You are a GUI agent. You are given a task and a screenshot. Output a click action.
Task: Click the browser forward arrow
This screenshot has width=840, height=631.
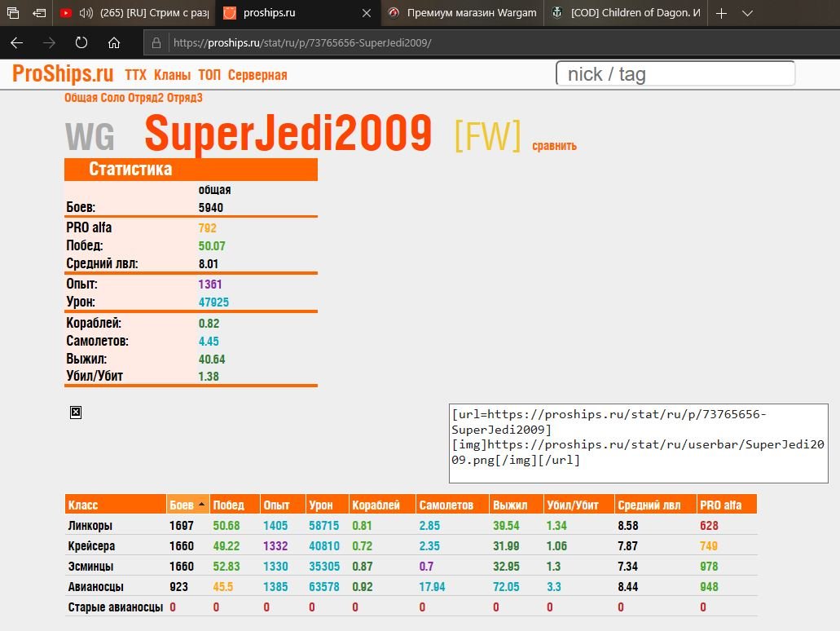click(x=49, y=43)
